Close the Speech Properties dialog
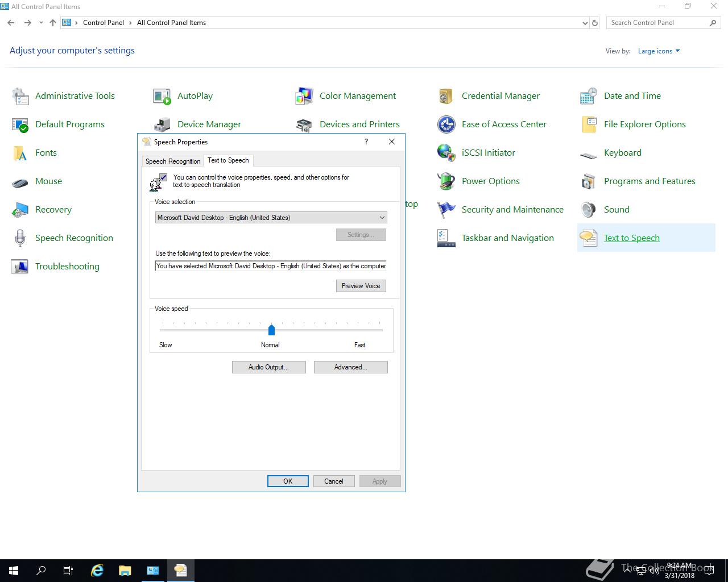 392,142
